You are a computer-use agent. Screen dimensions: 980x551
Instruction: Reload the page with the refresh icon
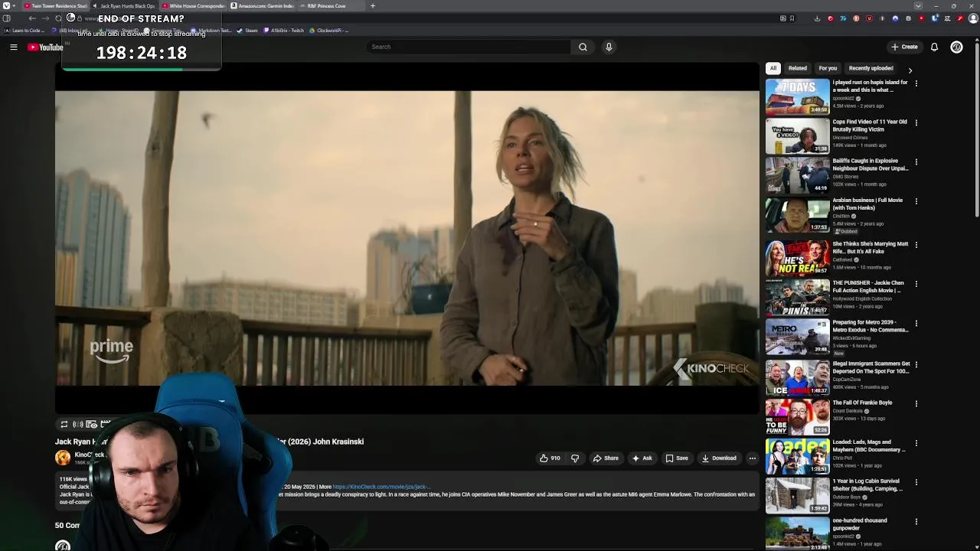[58, 18]
